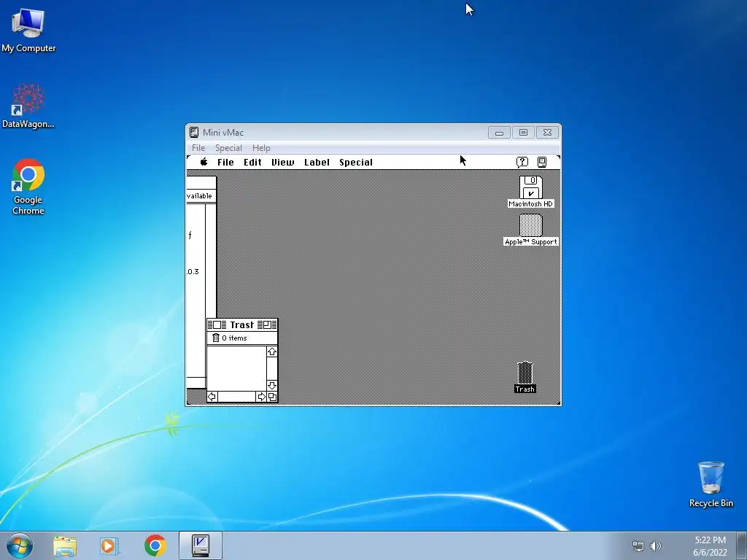
Task: Open Mini vMac window's Special menu
Action: pyautogui.click(x=228, y=148)
